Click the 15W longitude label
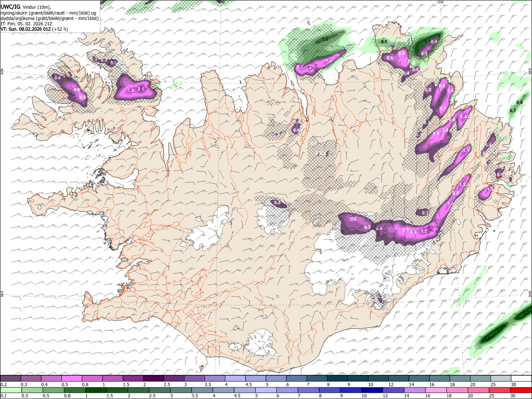 [x=440, y=2]
